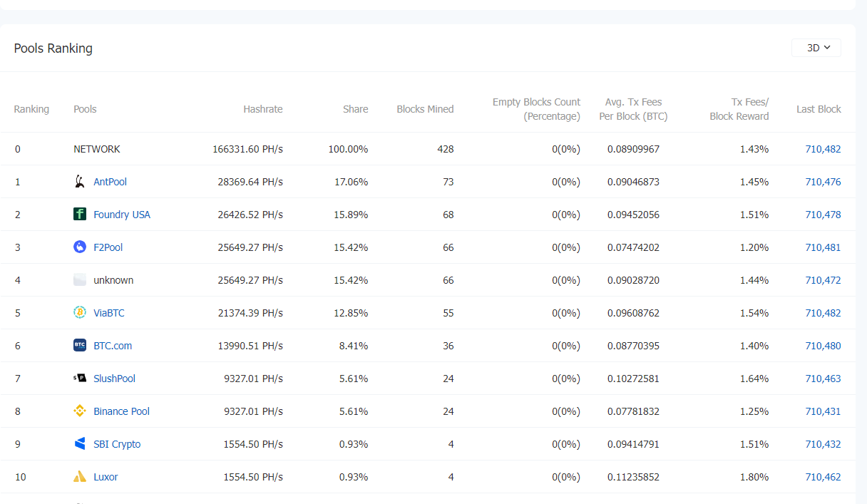Click the ViaBTC logo icon
The height and width of the screenshot is (504, 867).
point(80,313)
